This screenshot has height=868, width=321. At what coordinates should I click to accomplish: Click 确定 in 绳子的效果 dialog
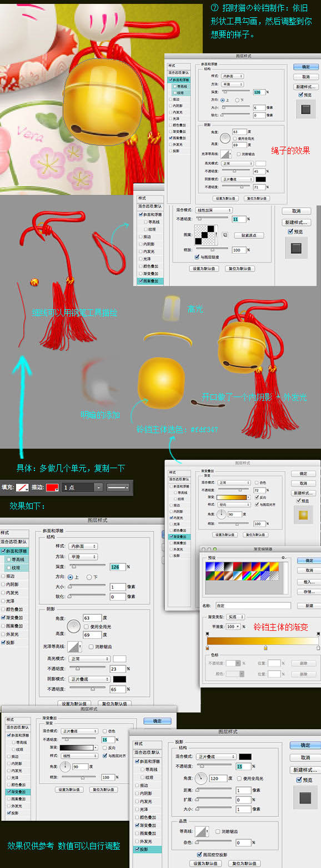point(305,68)
